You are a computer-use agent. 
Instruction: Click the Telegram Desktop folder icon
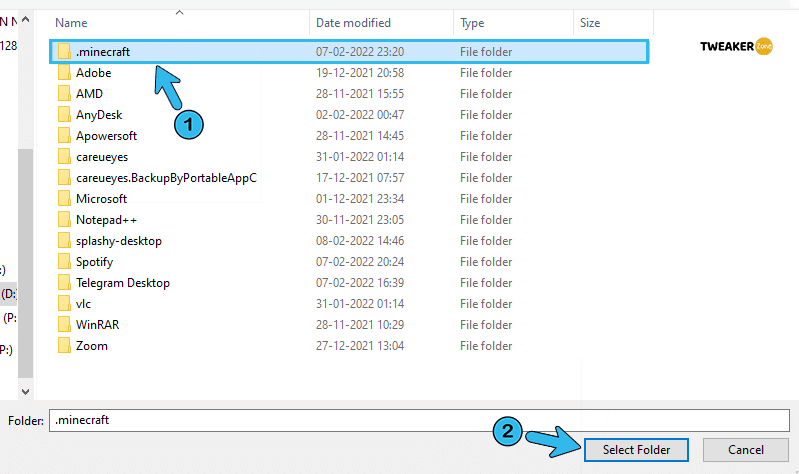[64, 283]
